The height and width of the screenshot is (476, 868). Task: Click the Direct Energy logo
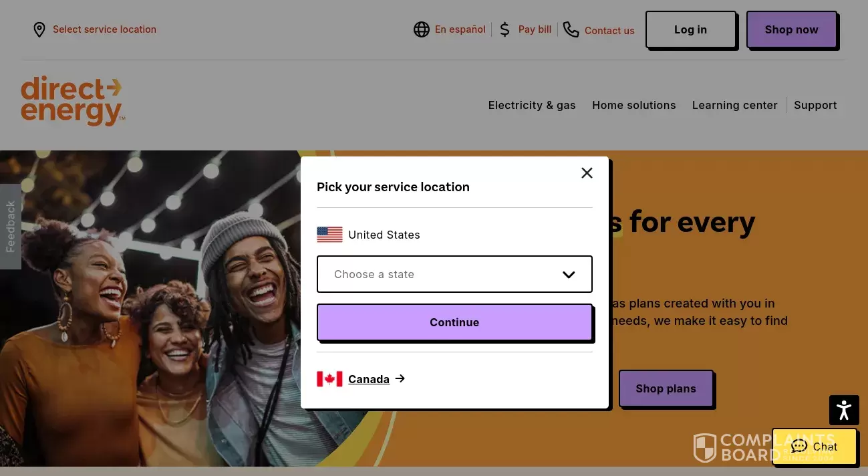(x=72, y=100)
